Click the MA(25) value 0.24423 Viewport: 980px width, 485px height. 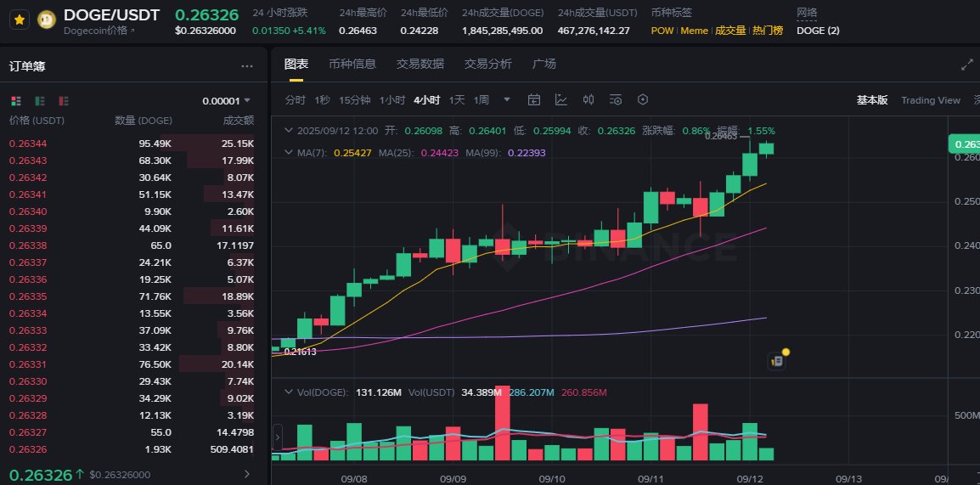point(438,152)
